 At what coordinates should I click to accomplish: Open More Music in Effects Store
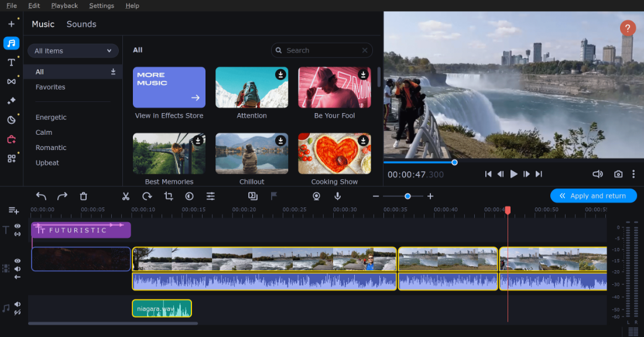click(x=169, y=87)
